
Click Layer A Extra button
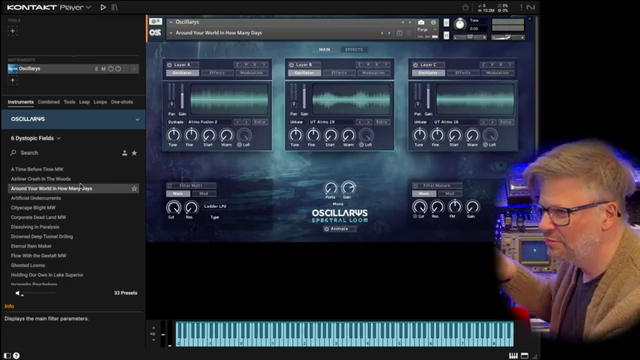(x=260, y=122)
